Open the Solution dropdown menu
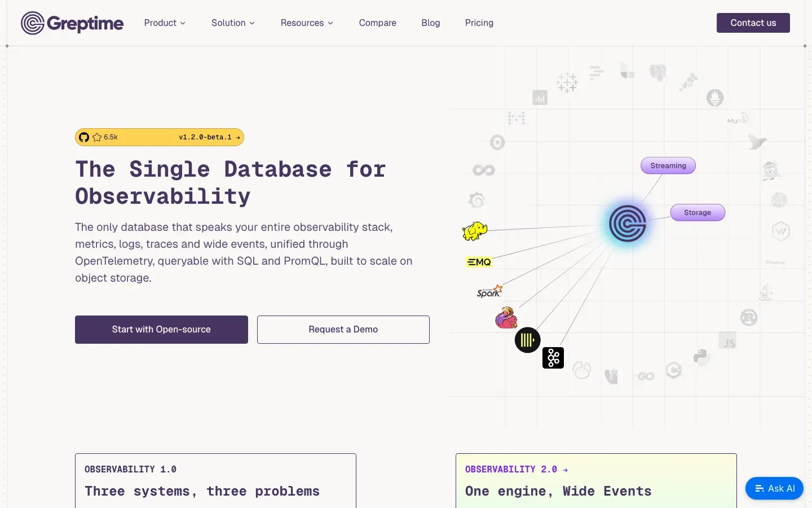The height and width of the screenshot is (508, 812). 233,23
